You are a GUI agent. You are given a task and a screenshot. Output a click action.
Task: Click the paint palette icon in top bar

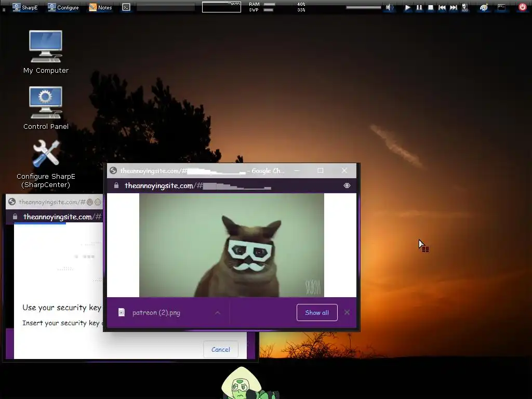(484, 7)
